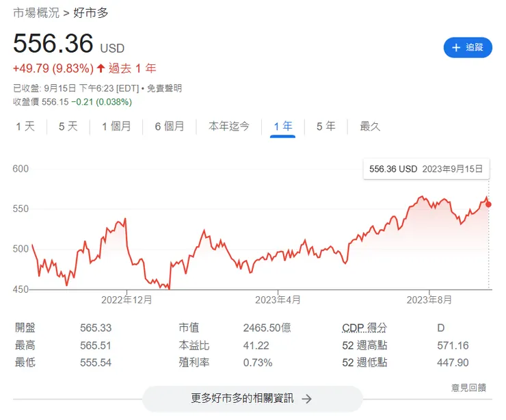Click the +49.79 (9.83%) change text
This screenshot has height=420, width=506.
53,68
